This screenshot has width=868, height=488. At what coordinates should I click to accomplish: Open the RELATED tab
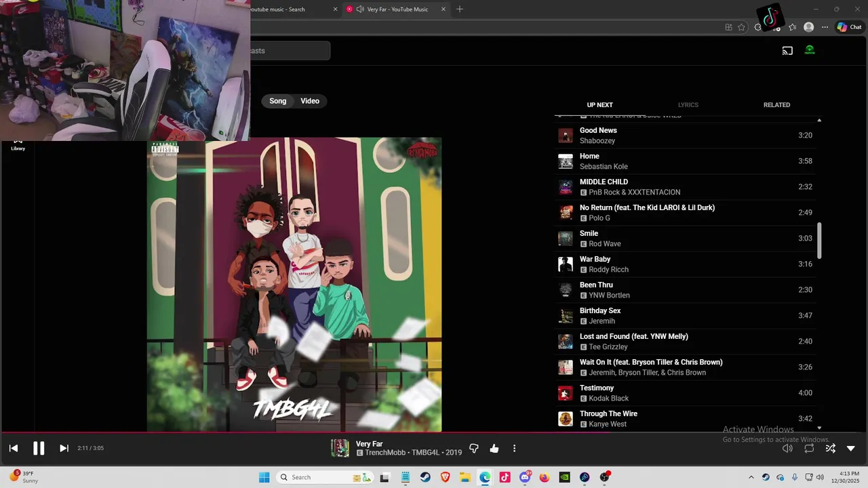point(776,105)
